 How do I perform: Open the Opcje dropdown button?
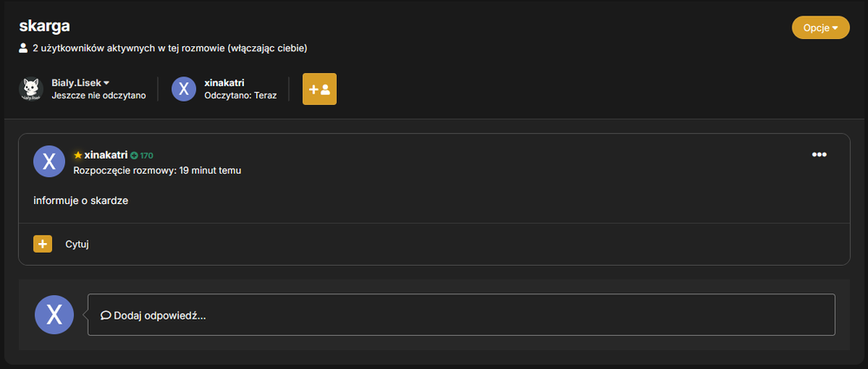[820, 28]
